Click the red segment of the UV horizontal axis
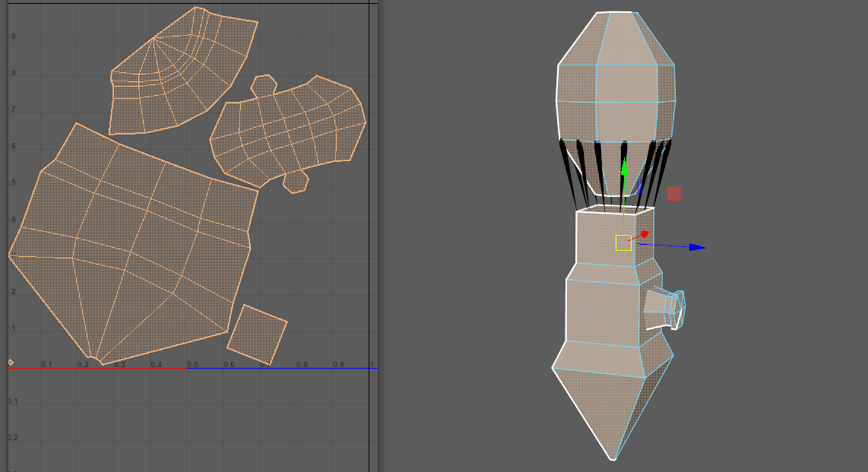Image resolution: width=868 pixels, height=472 pixels. pyautogui.click(x=97, y=369)
